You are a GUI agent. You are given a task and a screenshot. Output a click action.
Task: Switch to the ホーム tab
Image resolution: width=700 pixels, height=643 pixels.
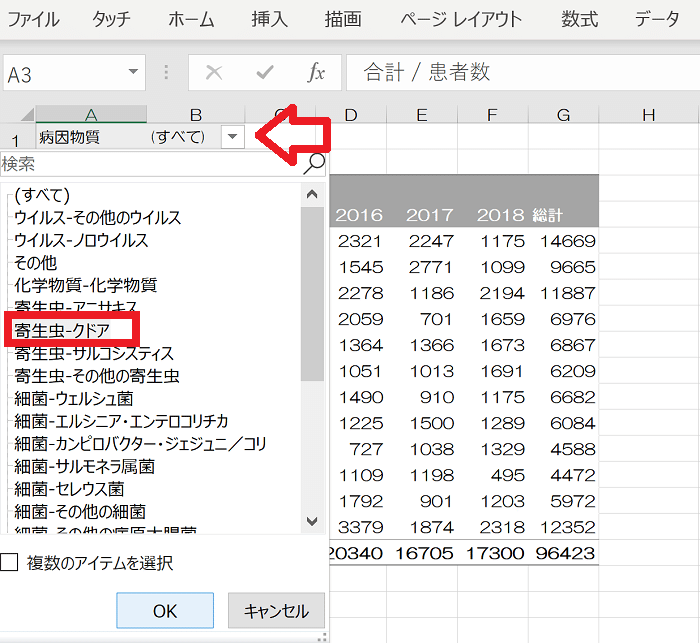point(191,20)
